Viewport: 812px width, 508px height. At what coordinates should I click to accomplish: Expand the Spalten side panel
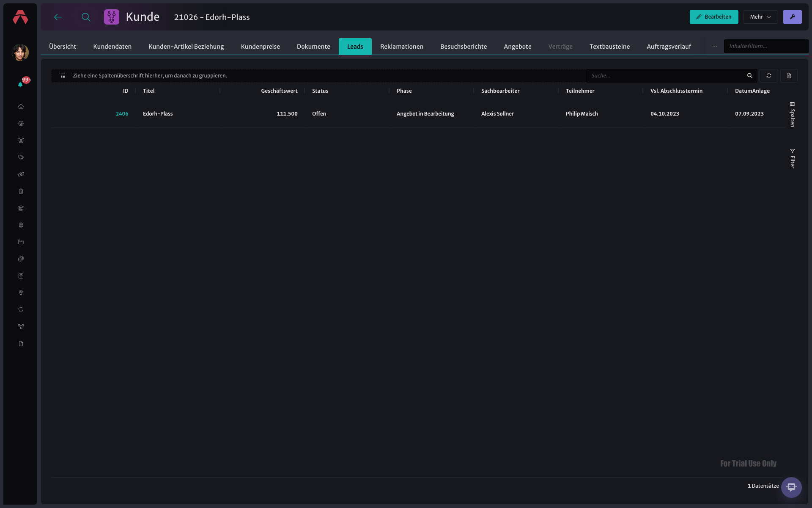pyautogui.click(x=793, y=114)
